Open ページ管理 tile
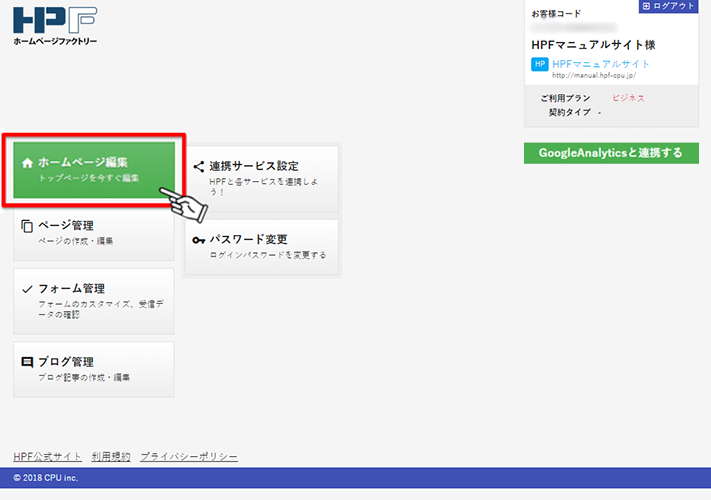711x500 pixels. [x=94, y=233]
